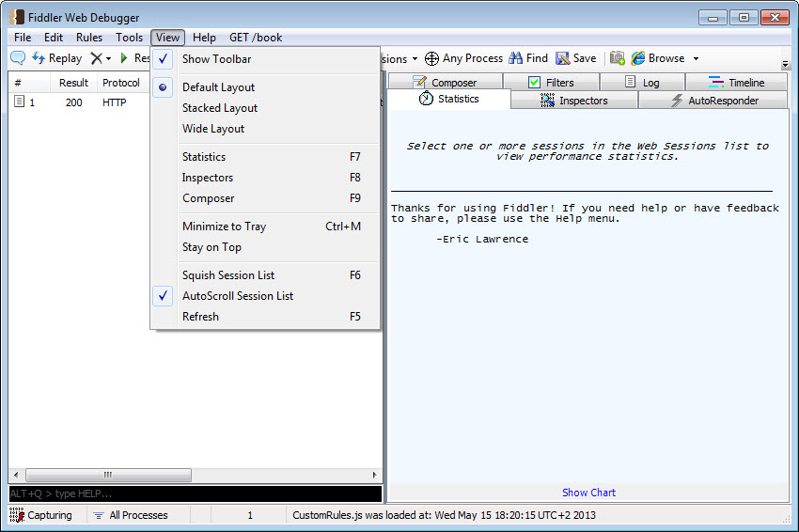Open the Tools menu
Screen dimensions: 799x532
coord(129,38)
